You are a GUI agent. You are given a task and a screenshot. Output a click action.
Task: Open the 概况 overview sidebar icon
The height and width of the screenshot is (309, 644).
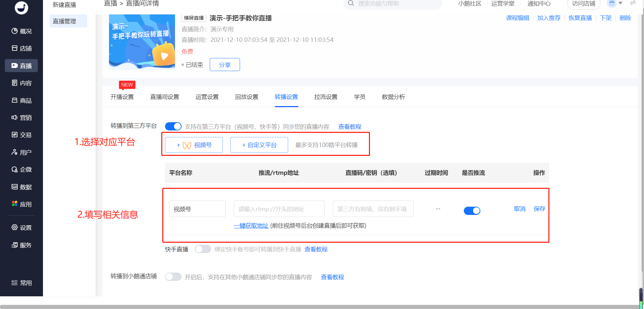[x=14, y=31]
